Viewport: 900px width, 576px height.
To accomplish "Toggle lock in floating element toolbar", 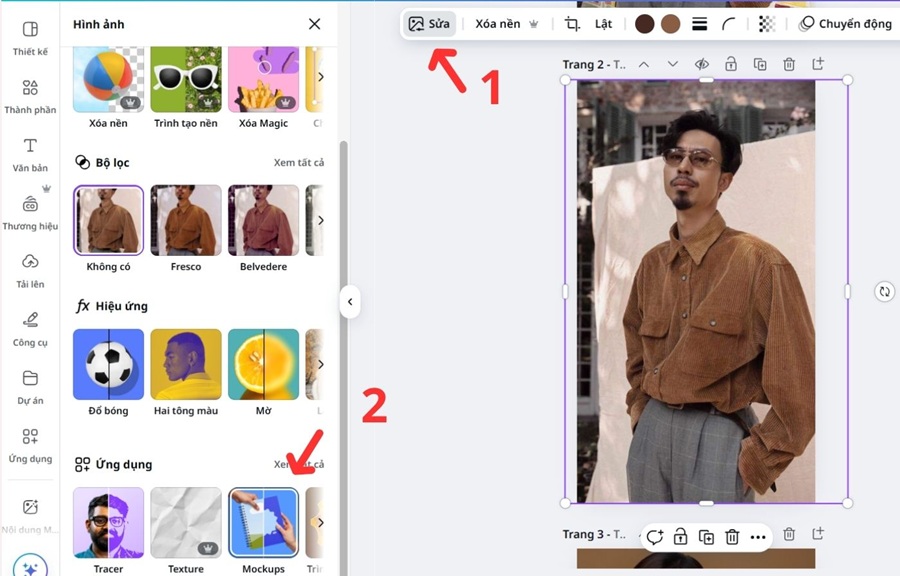I will 680,537.
